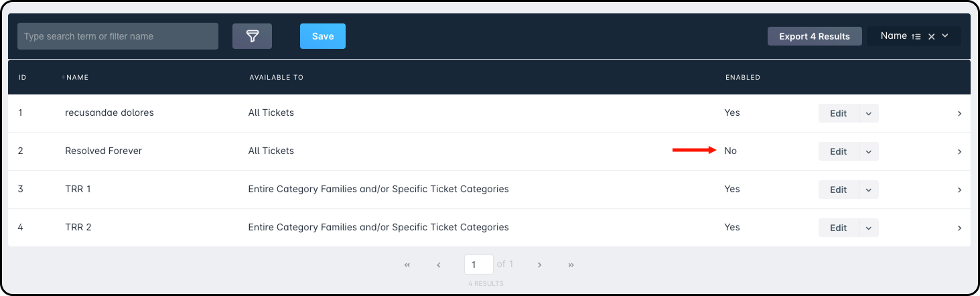Focus the search term or filter field

click(x=118, y=36)
